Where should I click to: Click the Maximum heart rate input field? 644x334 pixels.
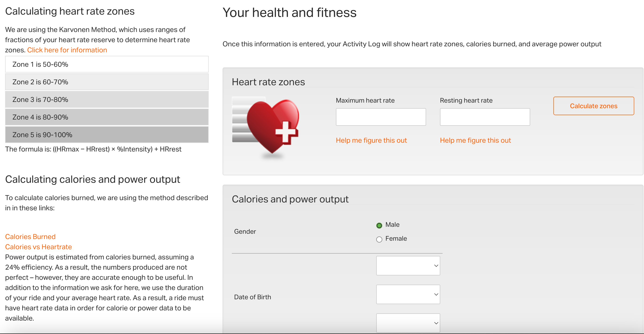(x=381, y=117)
